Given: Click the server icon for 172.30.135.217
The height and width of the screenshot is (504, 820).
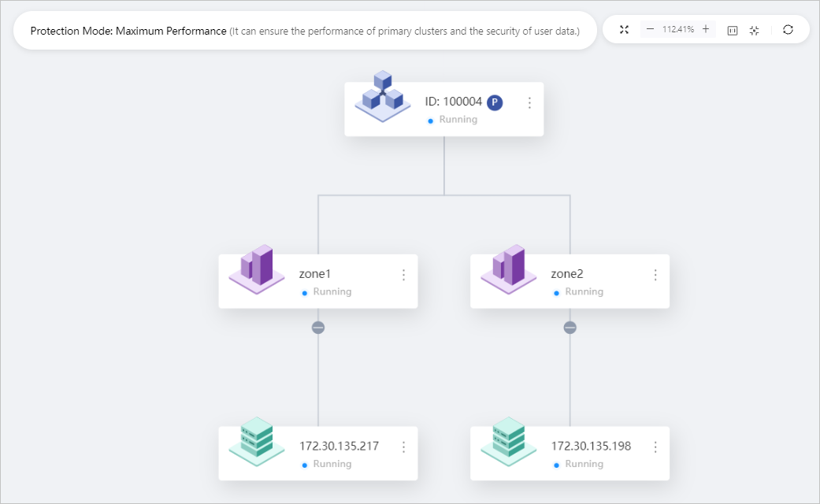Looking at the screenshot, I should click(x=256, y=443).
